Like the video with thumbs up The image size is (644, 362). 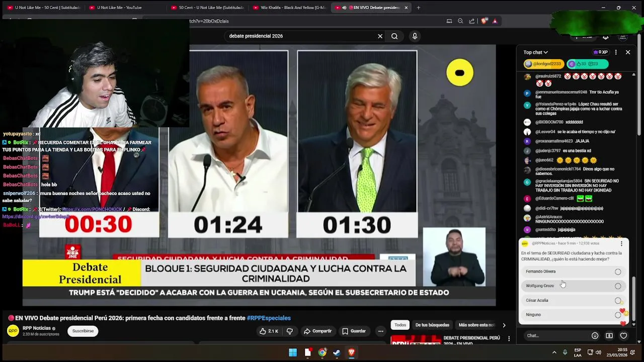[x=269, y=331]
